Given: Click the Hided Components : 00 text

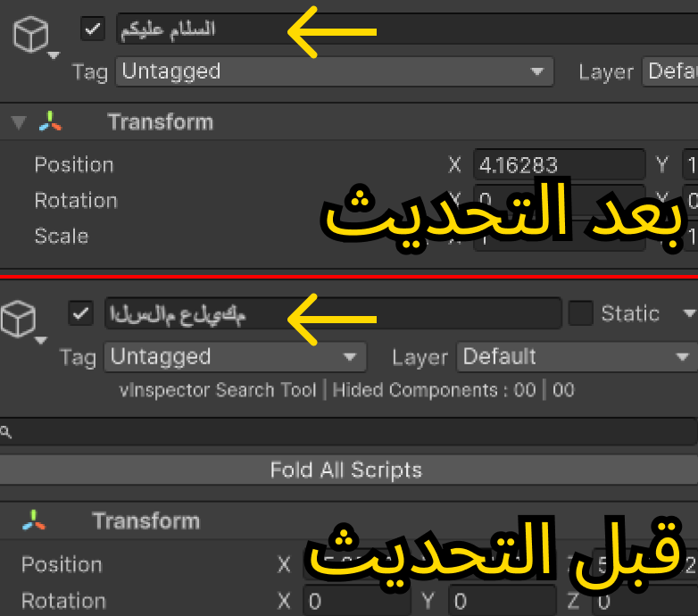Looking at the screenshot, I should 434,390.
